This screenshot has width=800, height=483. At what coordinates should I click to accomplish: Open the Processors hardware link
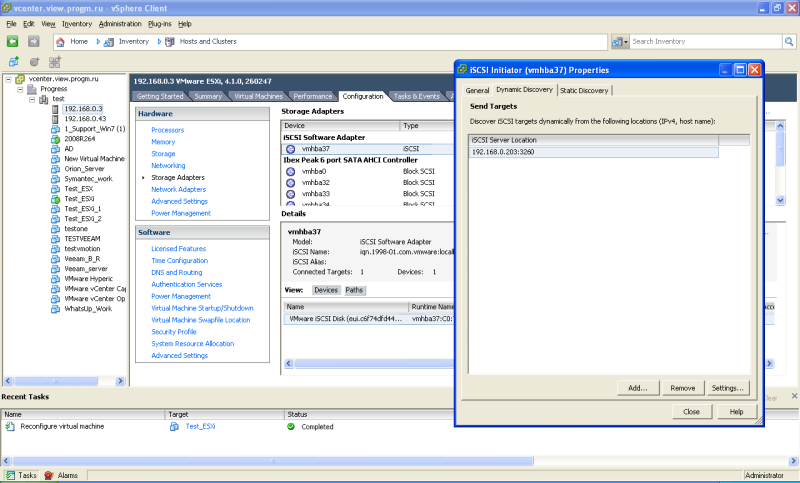point(167,130)
